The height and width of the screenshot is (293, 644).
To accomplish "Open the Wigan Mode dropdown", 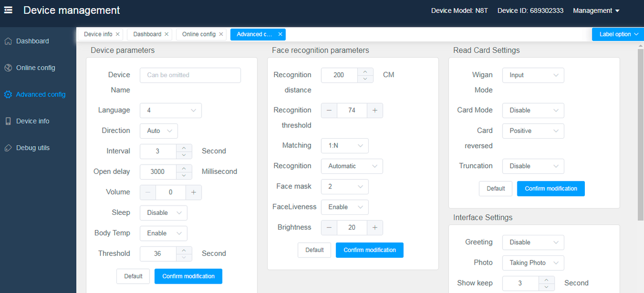I will [x=533, y=75].
